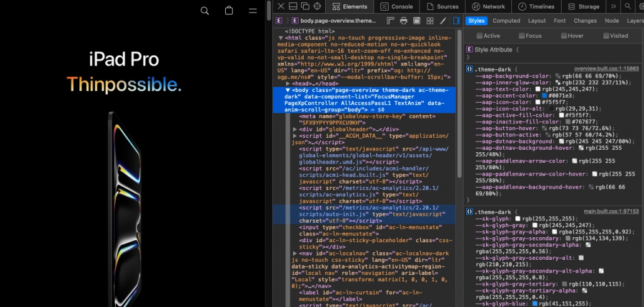Click the Elements tab icon

[336, 6]
